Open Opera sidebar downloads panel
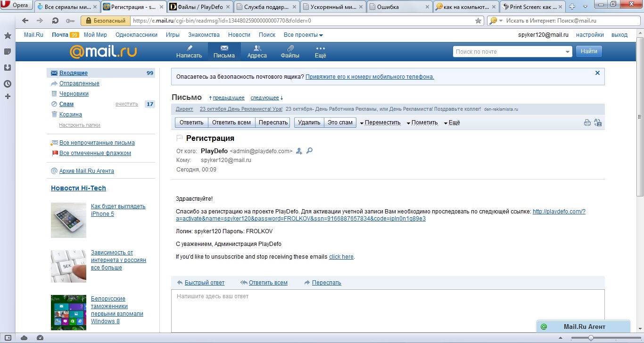The height and width of the screenshot is (343, 644). pos(8,67)
